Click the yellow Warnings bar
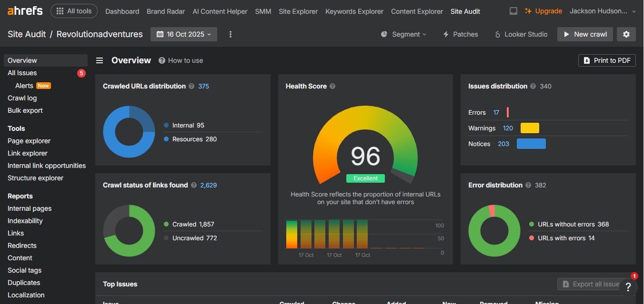Viewport: 644px width, 304px height. 530,128
